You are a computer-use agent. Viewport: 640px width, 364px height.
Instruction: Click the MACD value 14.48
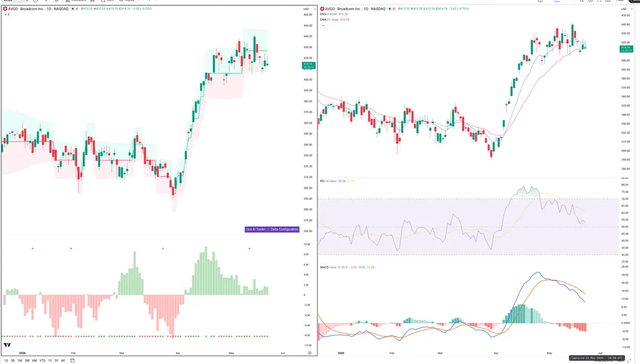click(x=371, y=267)
